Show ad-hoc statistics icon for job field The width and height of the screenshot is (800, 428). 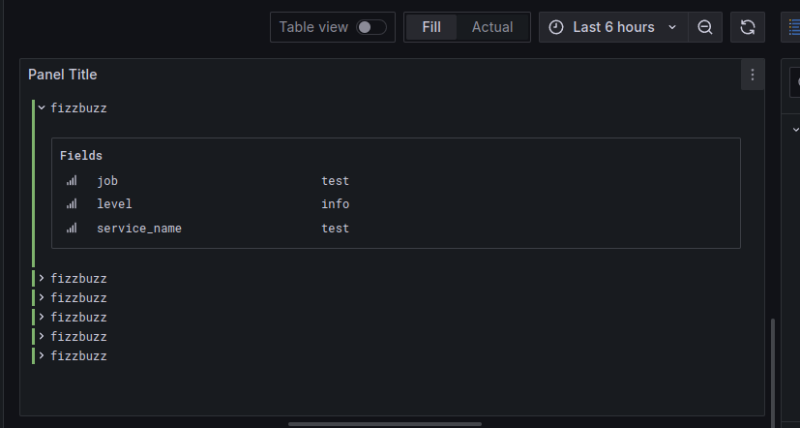[72, 181]
